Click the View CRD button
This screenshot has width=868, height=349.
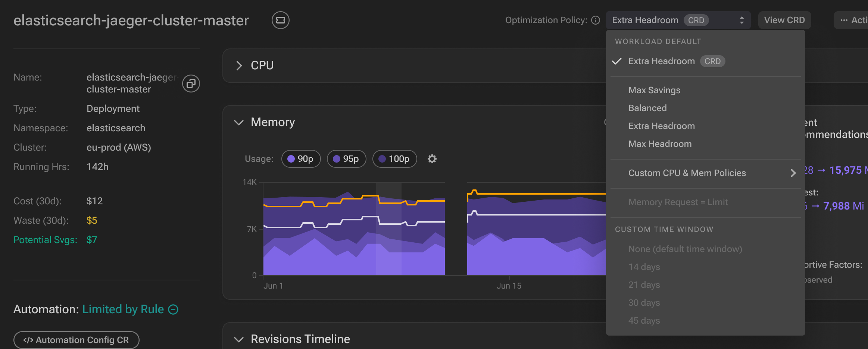point(784,20)
